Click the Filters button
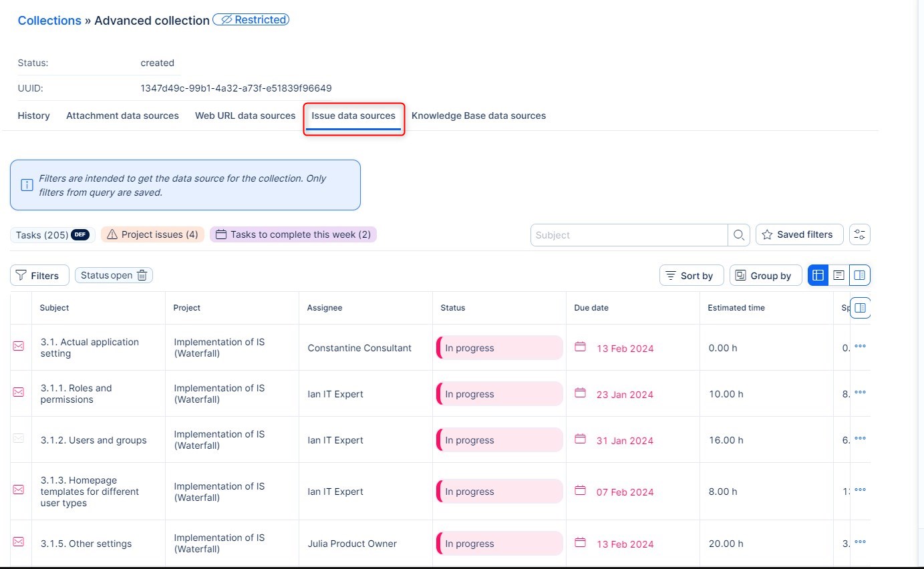Viewport: 924px width, 569px height. coord(39,276)
